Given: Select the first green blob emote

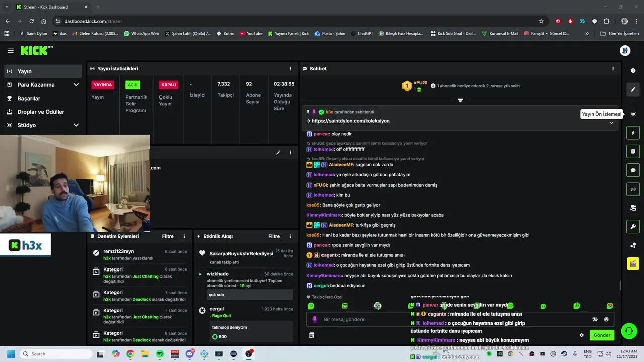Looking at the screenshot, I should point(311,306).
